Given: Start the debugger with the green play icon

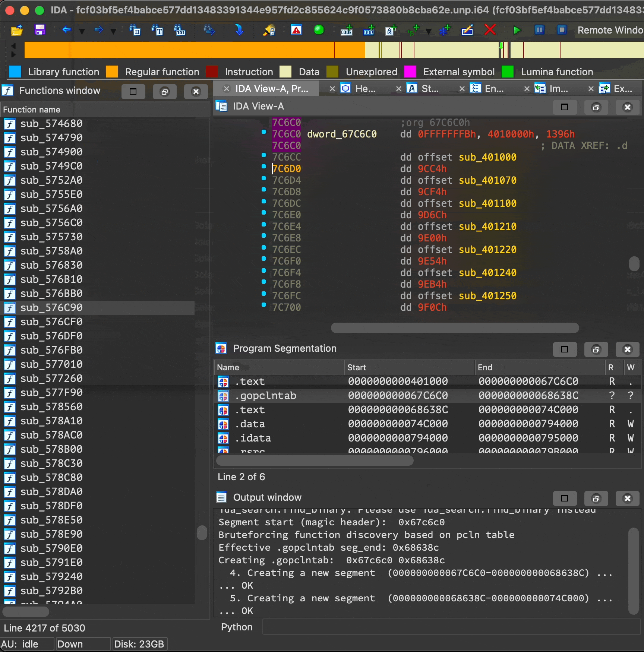Looking at the screenshot, I should click(x=517, y=31).
